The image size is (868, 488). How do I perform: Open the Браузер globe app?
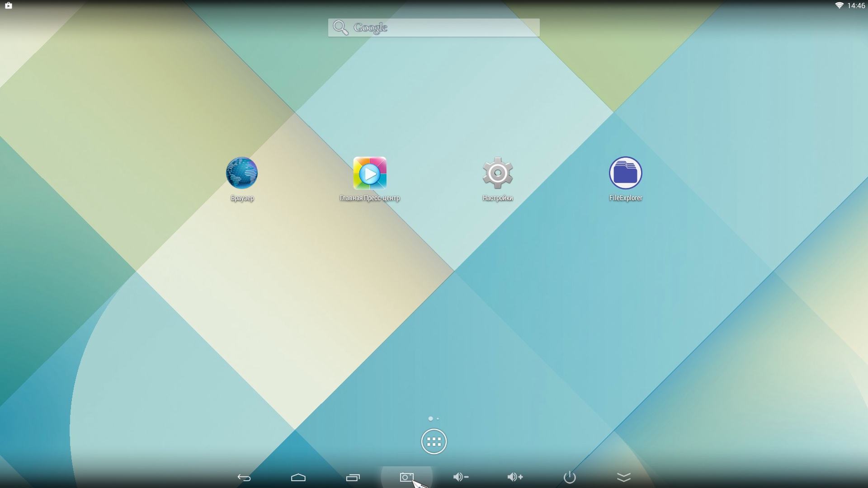pyautogui.click(x=242, y=173)
